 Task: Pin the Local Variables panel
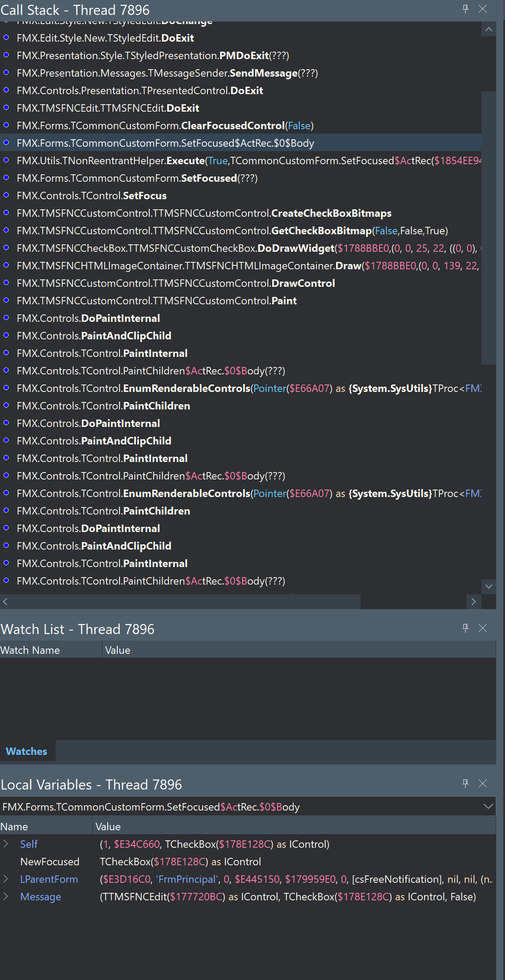point(465,784)
